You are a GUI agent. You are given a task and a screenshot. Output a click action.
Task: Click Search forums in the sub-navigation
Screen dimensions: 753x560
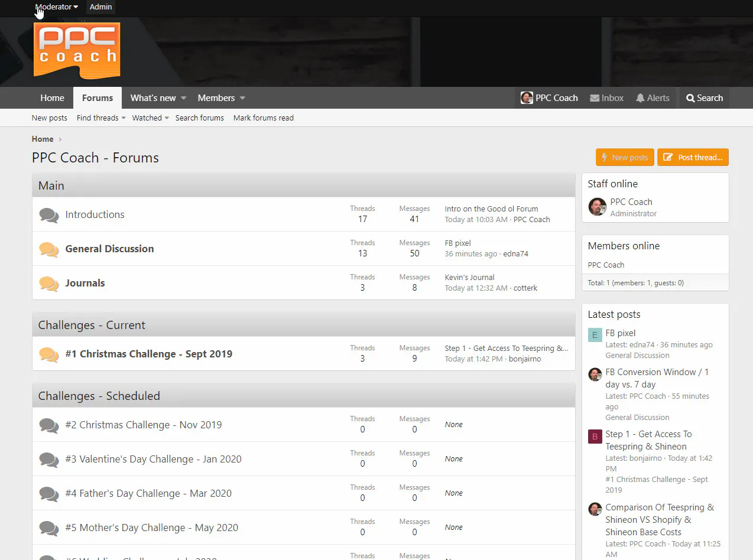200,118
